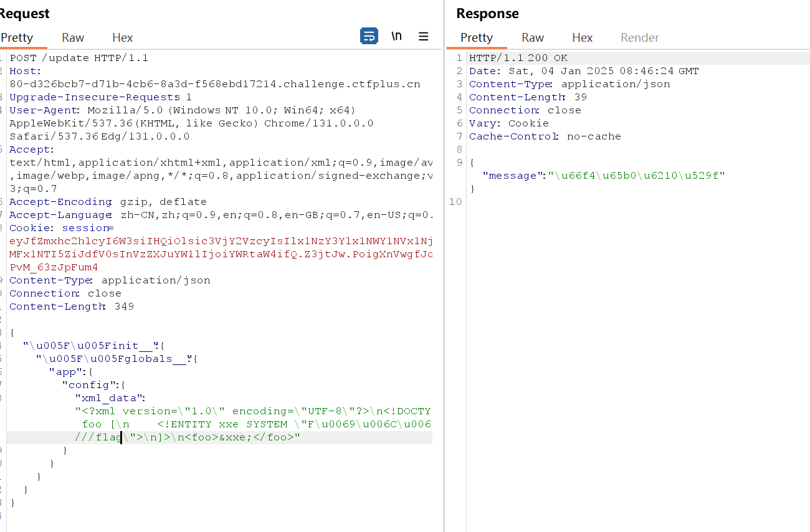Click the response Content-Length 39 line
This screenshot has width=810, height=532.
[x=528, y=97]
